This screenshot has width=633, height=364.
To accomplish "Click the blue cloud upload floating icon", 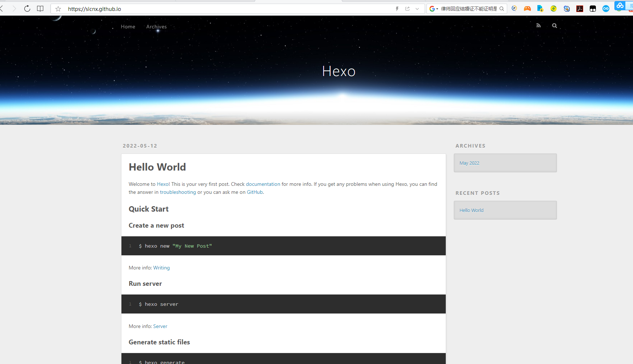I will (620, 5).
